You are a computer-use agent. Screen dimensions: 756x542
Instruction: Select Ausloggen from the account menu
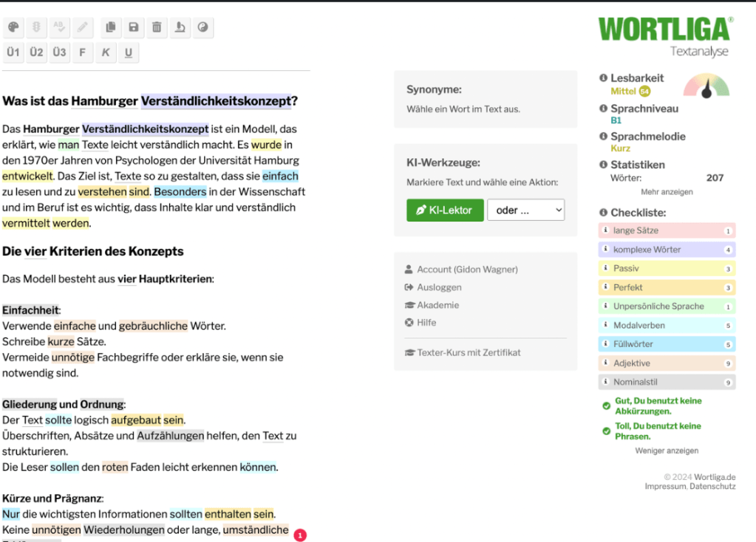438,287
